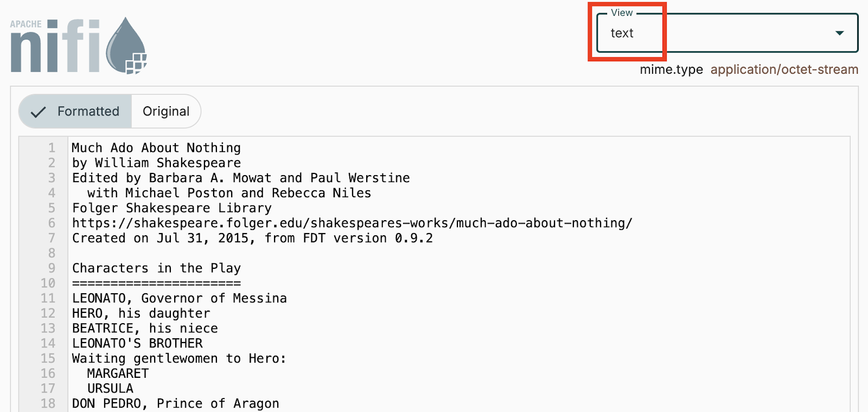The height and width of the screenshot is (412, 868).
Task: Click the "by William Shakespeare" line
Action: pos(156,163)
